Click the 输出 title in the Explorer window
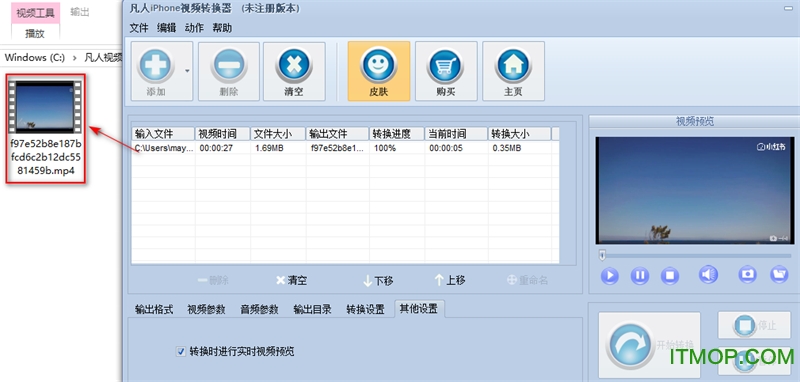800x382 pixels. tap(80, 12)
